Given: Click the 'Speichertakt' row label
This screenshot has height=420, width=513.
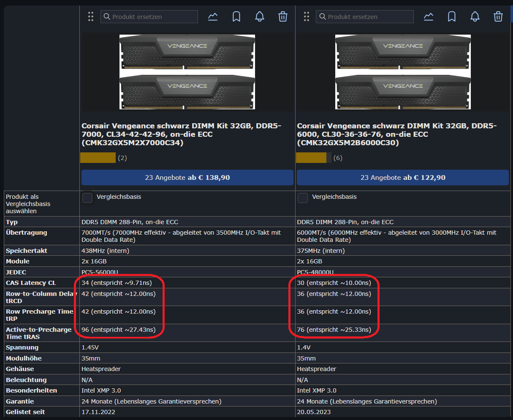Looking at the screenshot, I should (x=27, y=251).
